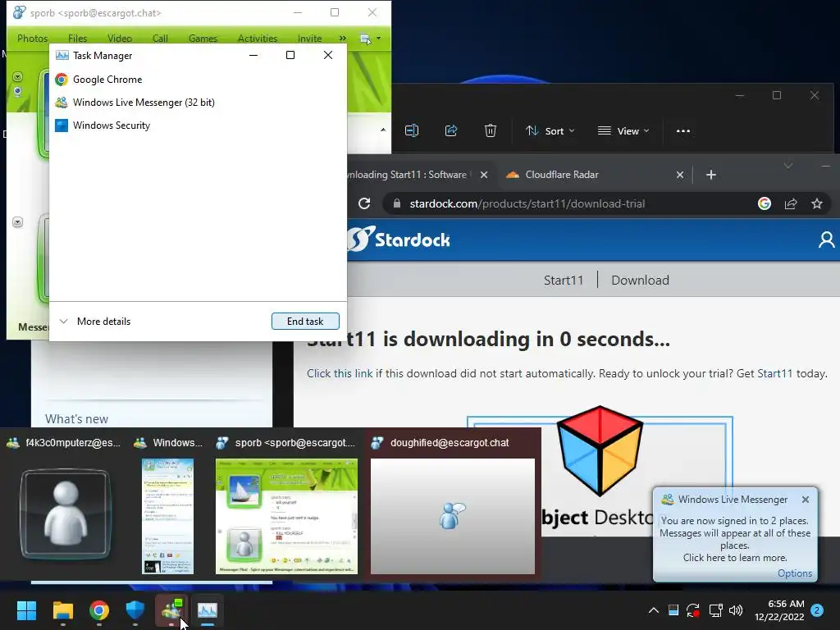This screenshot has height=630, width=840.
Task: Open Windows Start menu
Action: pos(26,610)
